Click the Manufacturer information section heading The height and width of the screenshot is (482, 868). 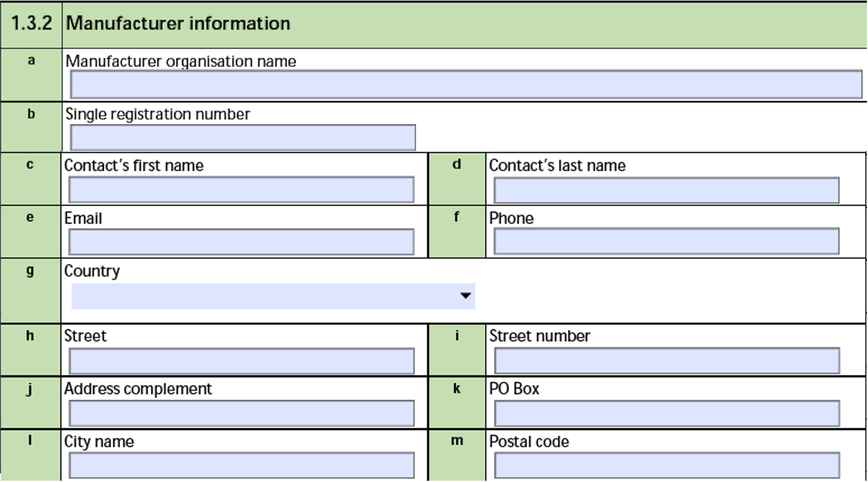coord(178,23)
